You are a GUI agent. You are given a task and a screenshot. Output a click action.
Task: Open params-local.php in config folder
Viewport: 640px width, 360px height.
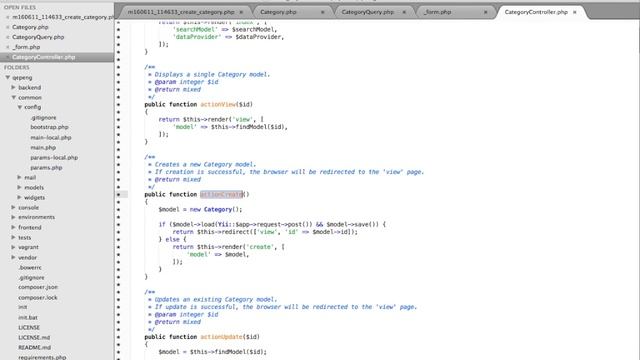click(54, 158)
